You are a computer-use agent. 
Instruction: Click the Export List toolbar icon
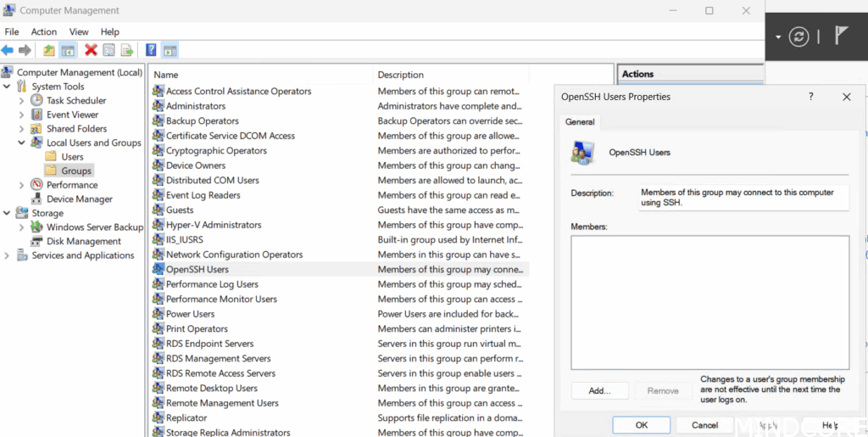(x=127, y=50)
